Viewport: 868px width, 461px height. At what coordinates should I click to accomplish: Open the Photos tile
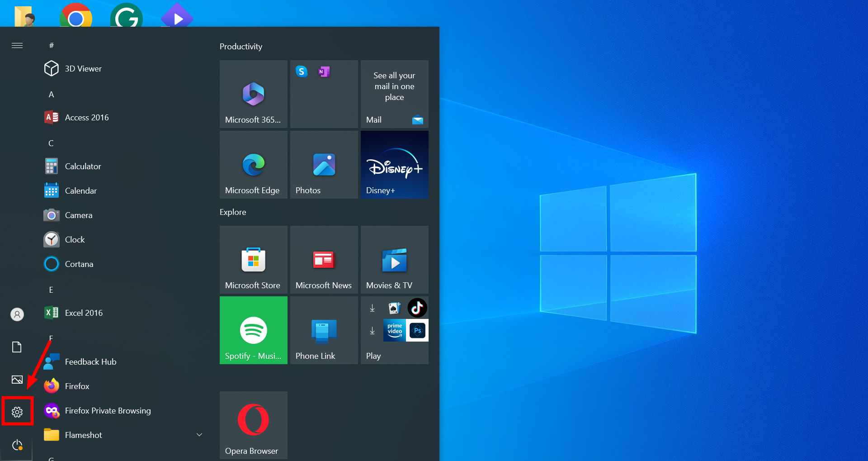pos(323,164)
